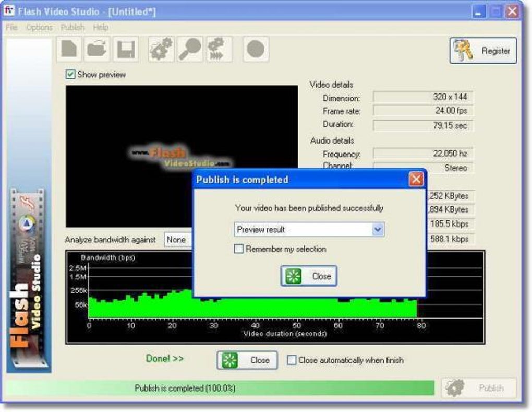
Task: Click the Flash Video Studio title bar icon
Action: point(9,11)
